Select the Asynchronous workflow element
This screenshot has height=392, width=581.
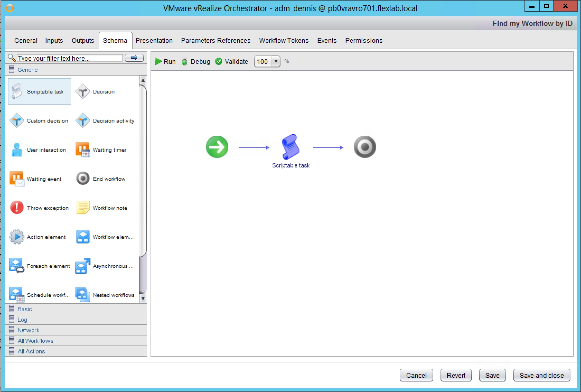[105, 266]
